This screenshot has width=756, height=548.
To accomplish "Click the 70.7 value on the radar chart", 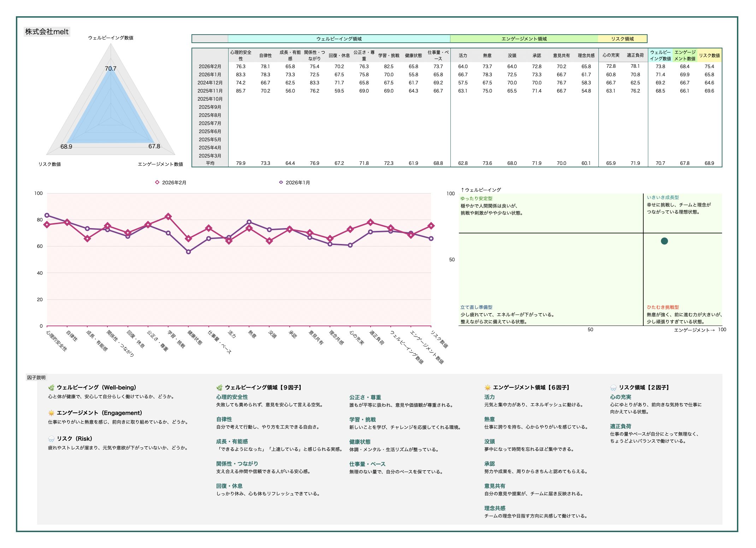I will coord(111,68).
